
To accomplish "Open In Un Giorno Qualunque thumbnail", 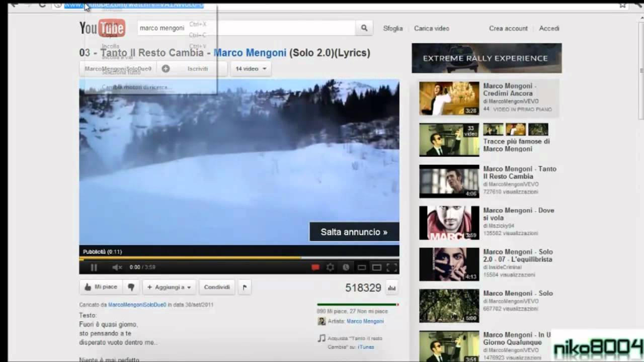I will tap(449, 346).
